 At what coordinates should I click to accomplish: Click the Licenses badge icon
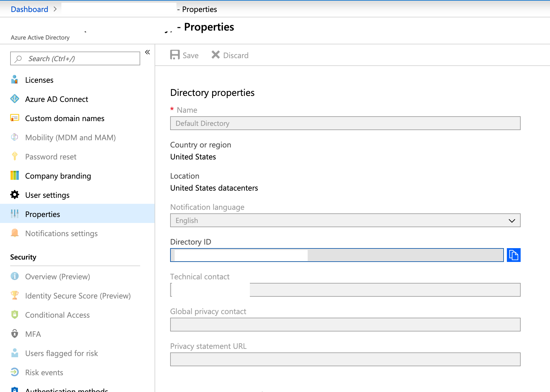click(14, 79)
